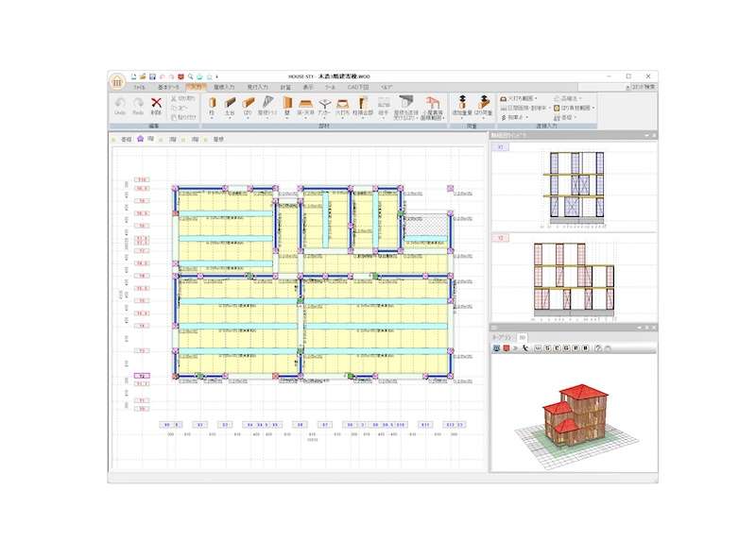Open the quick access toolbar customize arrow
Viewport: 756px width, 558px height.
point(217,76)
